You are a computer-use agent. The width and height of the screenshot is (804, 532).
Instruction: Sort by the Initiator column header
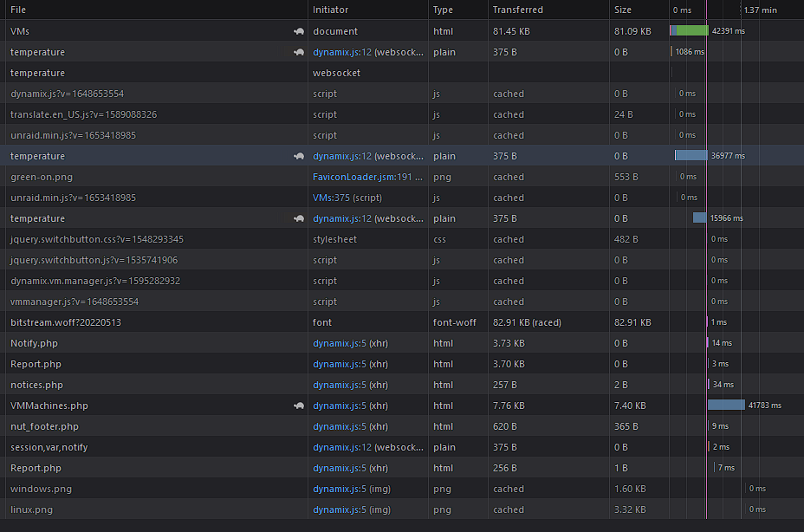tap(330, 10)
